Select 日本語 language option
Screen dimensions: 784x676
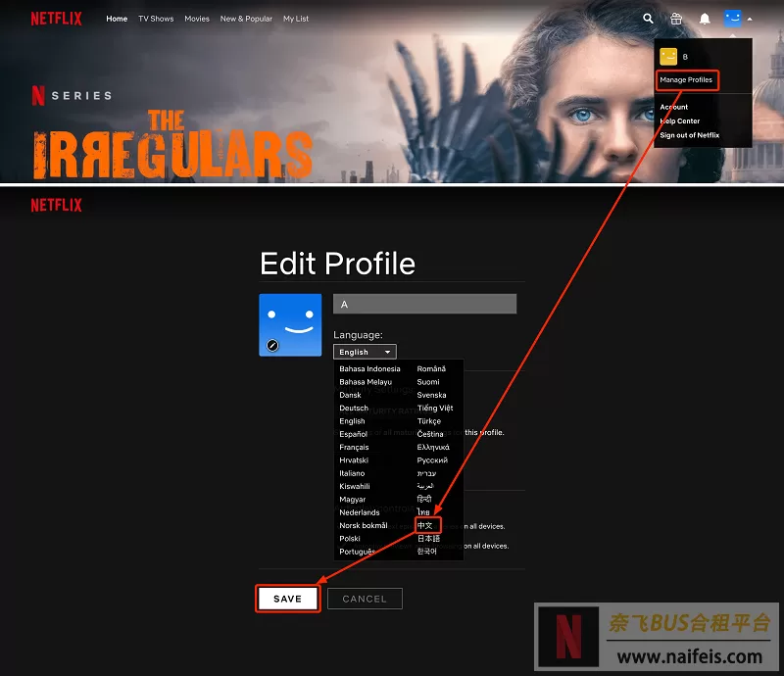coord(428,539)
